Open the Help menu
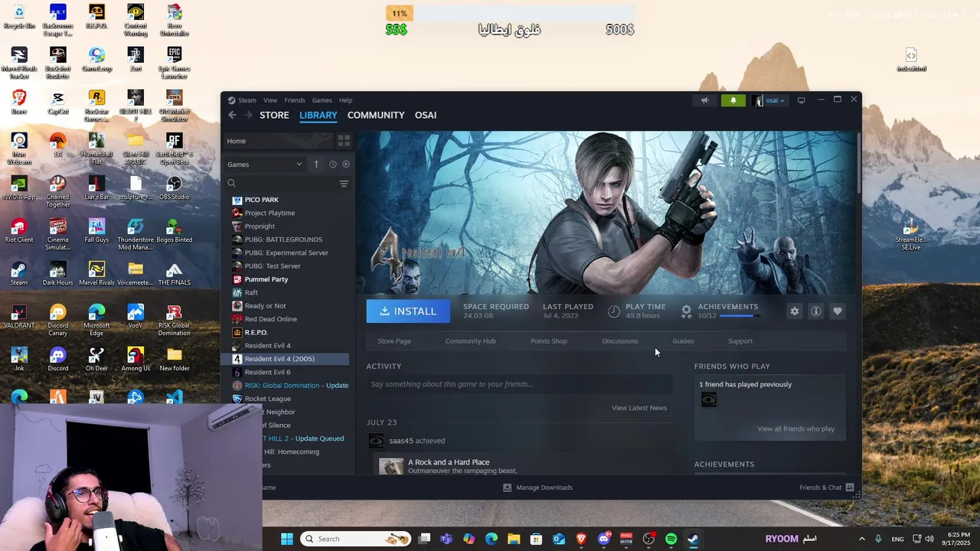The height and width of the screenshot is (551, 980). 345,100
